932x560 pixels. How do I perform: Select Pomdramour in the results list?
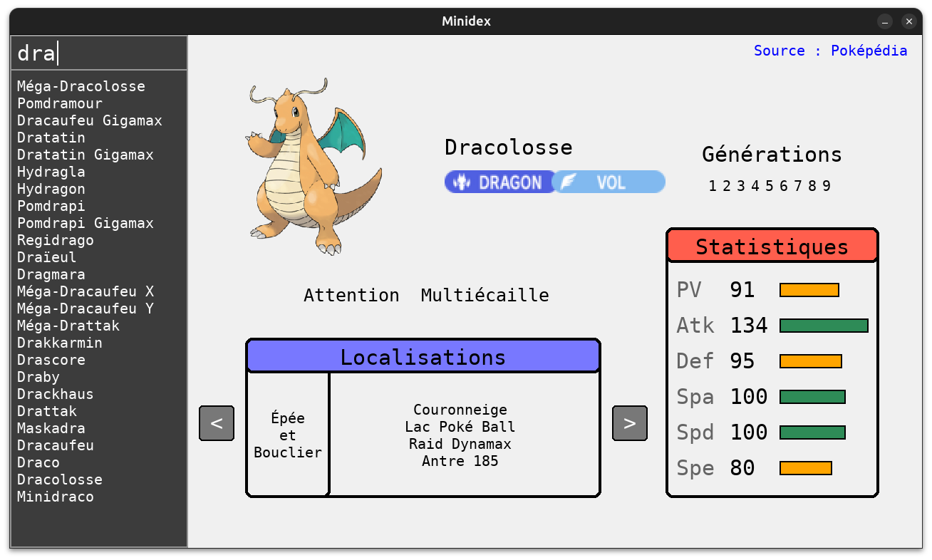(x=60, y=103)
